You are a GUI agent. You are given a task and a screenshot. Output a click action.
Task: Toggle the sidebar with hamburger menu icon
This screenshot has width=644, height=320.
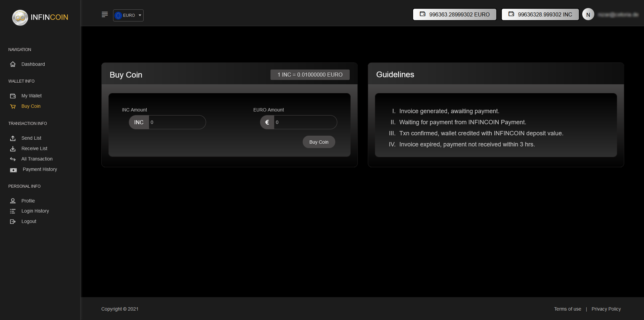105,14
